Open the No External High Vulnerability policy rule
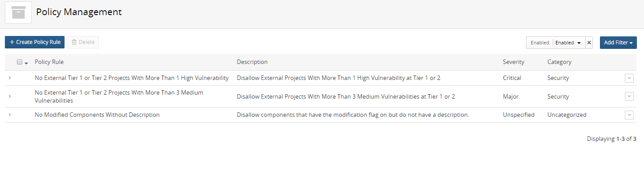Image resolution: width=644 pixels, height=175 pixels. pos(132,78)
